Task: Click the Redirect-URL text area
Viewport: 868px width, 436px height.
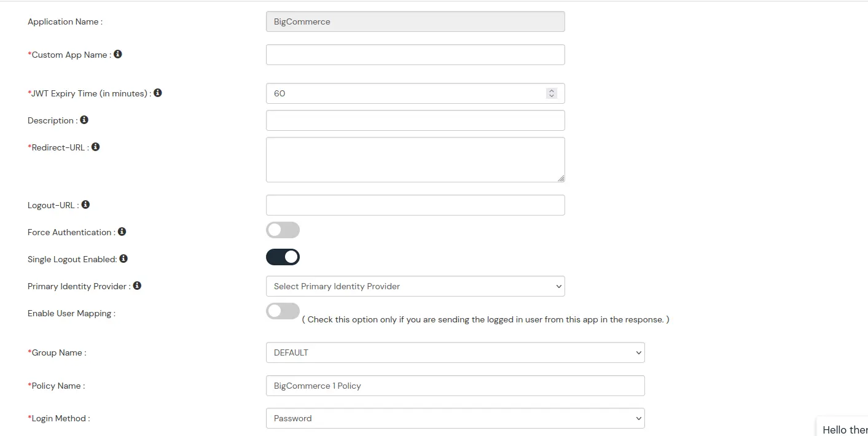Action: (x=415, y=158)
